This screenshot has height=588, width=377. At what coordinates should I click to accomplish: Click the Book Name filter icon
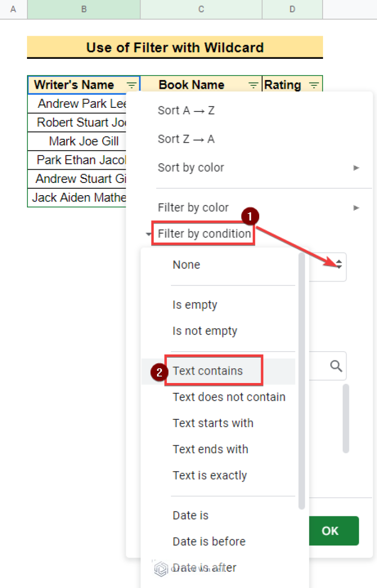pos(253,85)
